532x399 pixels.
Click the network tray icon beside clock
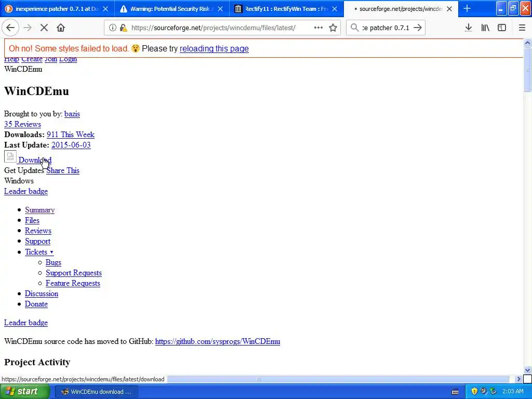click(x=494, y=391)
